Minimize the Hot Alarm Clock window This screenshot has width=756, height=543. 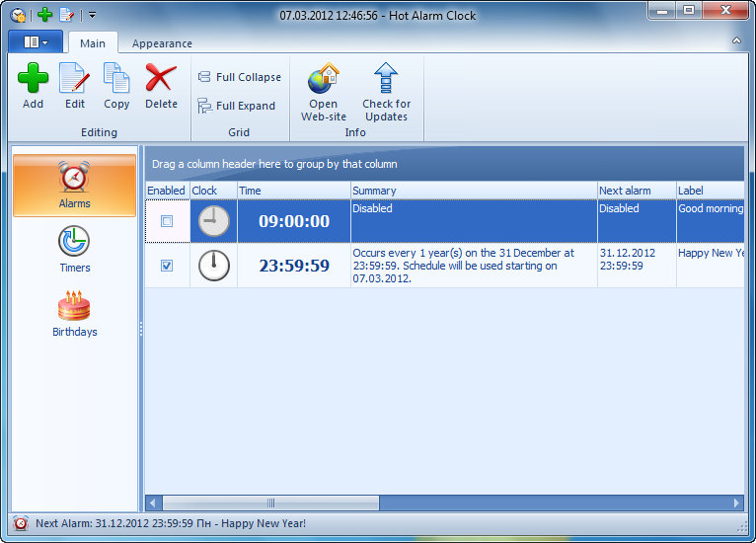pos(662,11)
